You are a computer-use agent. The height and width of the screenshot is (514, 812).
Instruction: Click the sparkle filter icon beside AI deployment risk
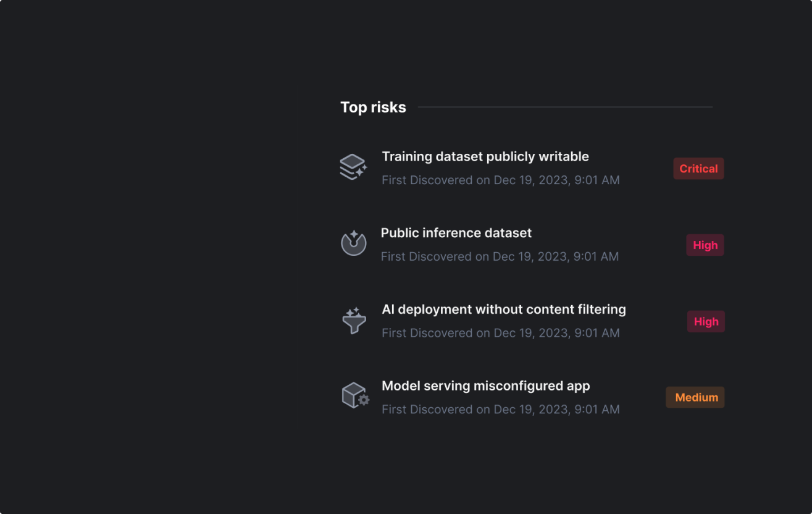pos(353,319)
